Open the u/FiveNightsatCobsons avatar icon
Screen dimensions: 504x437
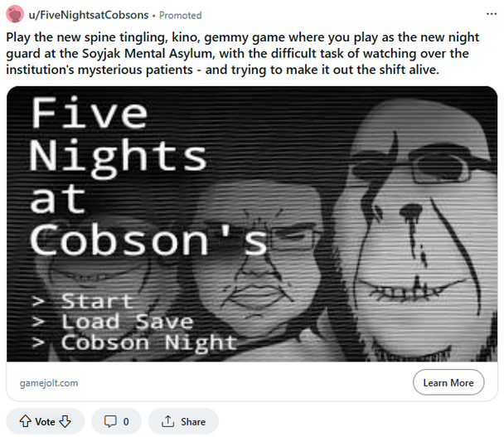pyautogui.click(x=15, y=14)
